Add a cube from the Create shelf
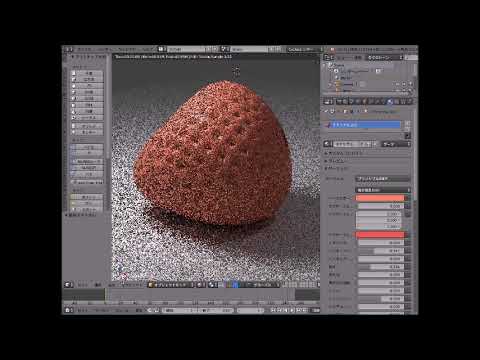 click(x=87, y=79)
